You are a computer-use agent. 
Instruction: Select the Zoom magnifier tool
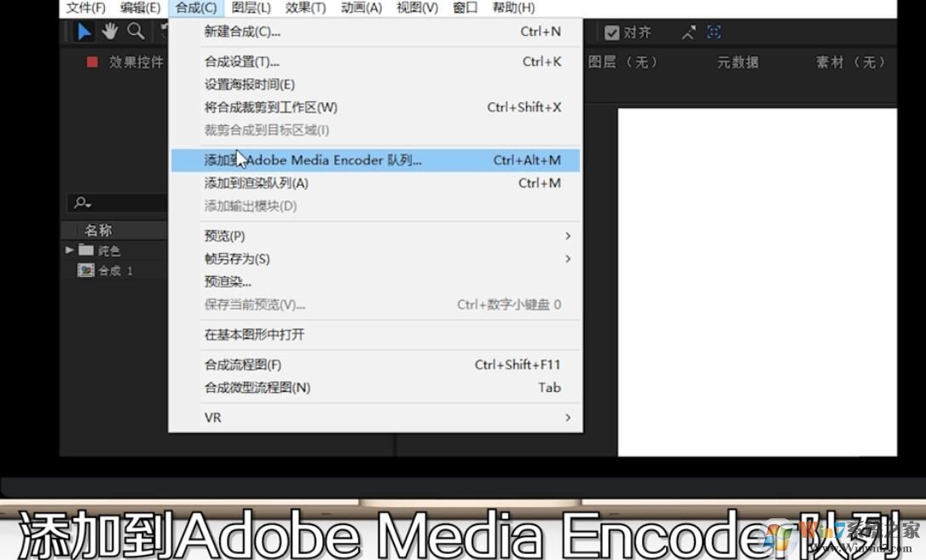click(136, 30)
